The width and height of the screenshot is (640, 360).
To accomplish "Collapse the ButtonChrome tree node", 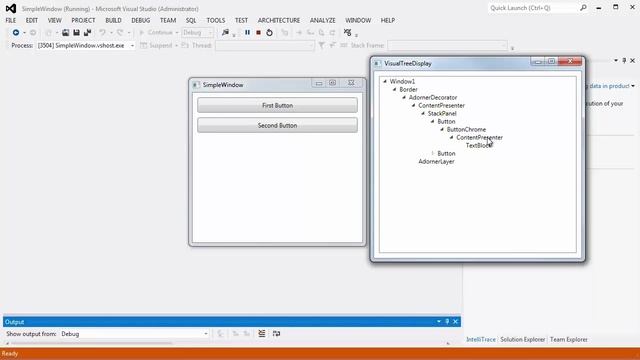I will pyautogui.click(x=442, y=129).
